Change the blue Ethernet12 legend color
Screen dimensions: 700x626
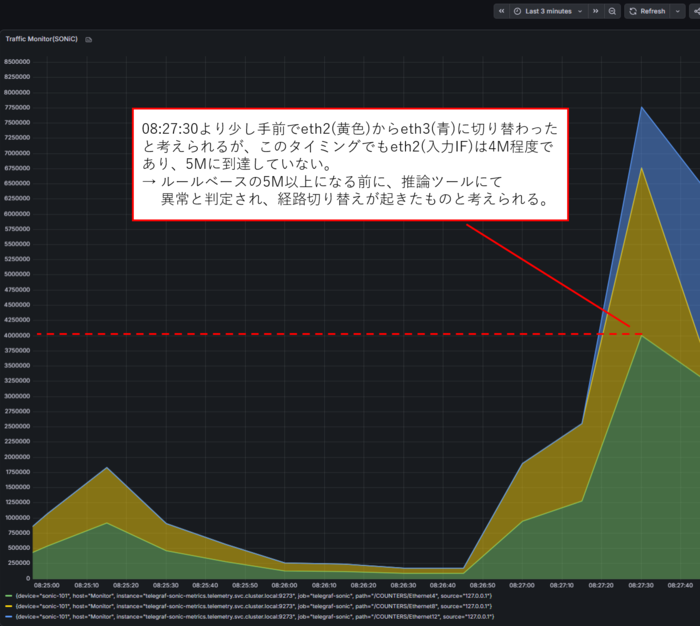pos(8,616)
